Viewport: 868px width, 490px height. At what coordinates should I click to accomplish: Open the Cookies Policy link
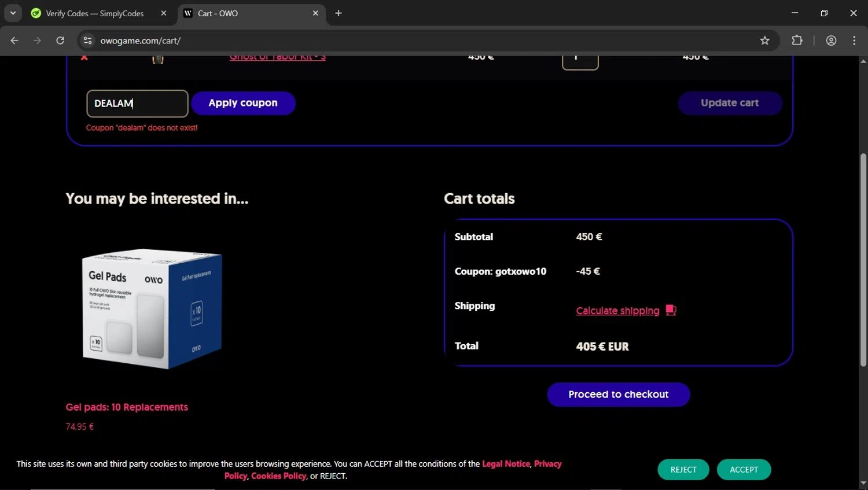(278, 476)
